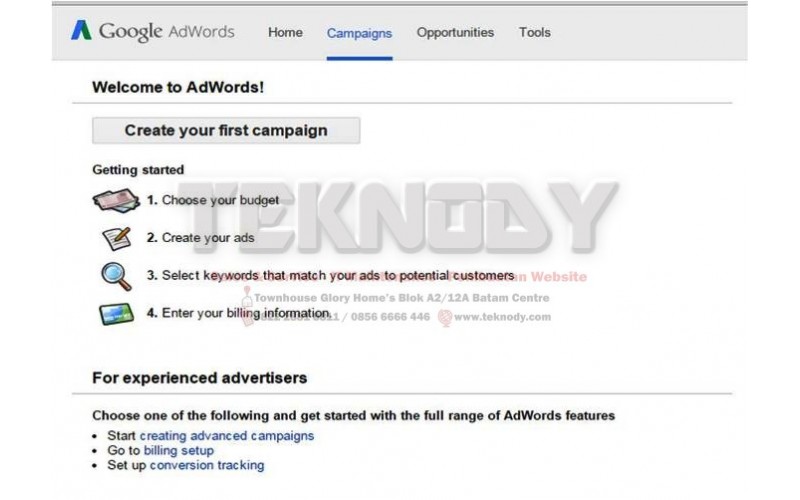Click the Choose your budget step
Image resolution: width=800 pixels, height=500 pixels.
pos(213,200)
